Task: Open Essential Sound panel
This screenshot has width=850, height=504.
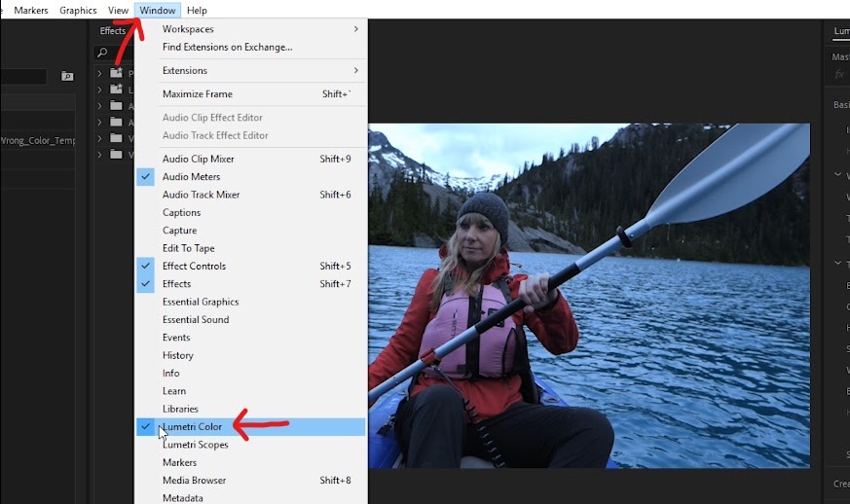Action: tap(251, 320)
